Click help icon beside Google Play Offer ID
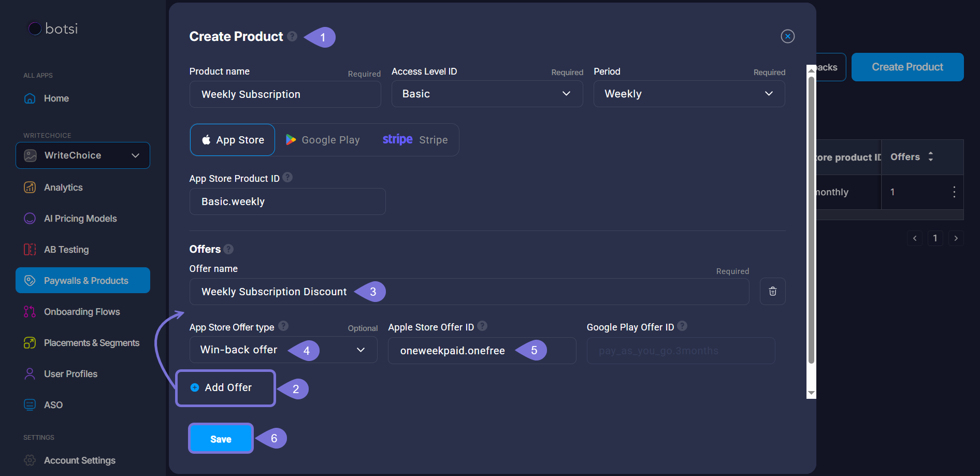980x476 pixels. pos(682,326)
